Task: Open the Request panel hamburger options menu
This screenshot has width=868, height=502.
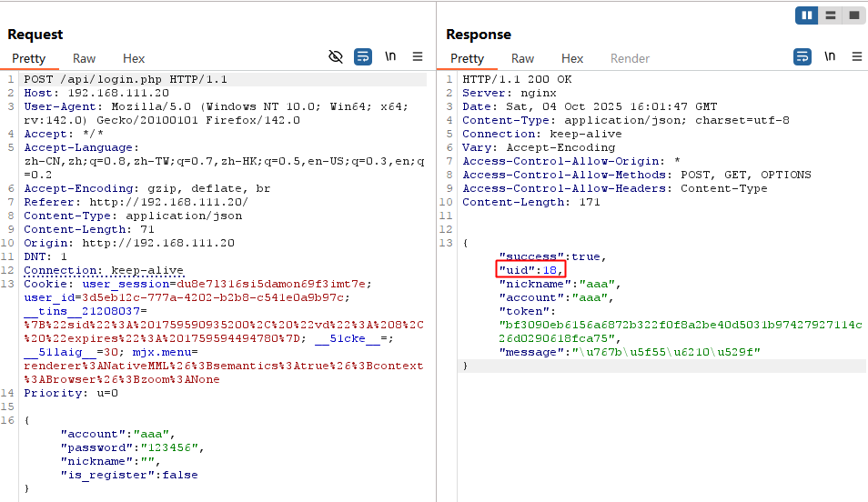Action: (418, 56)
